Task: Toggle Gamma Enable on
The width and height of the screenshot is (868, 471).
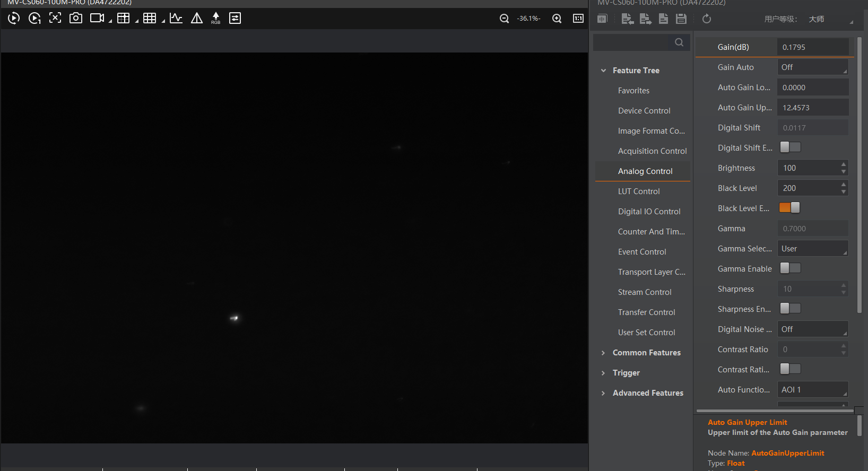Action: [790, 268]
